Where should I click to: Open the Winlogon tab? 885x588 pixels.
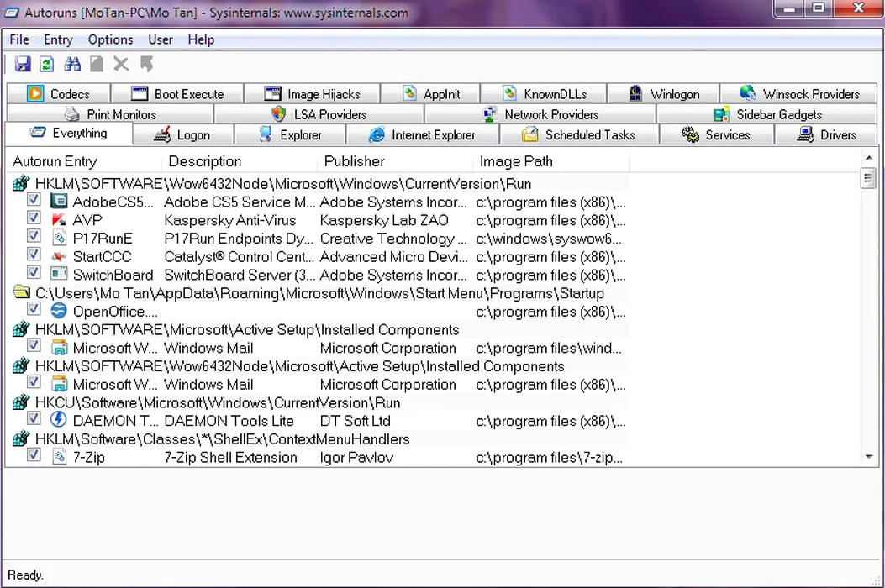coord(663,94)
